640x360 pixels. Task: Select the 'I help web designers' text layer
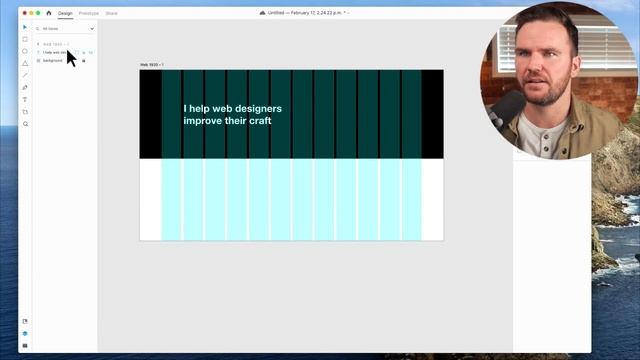(54, 53)
